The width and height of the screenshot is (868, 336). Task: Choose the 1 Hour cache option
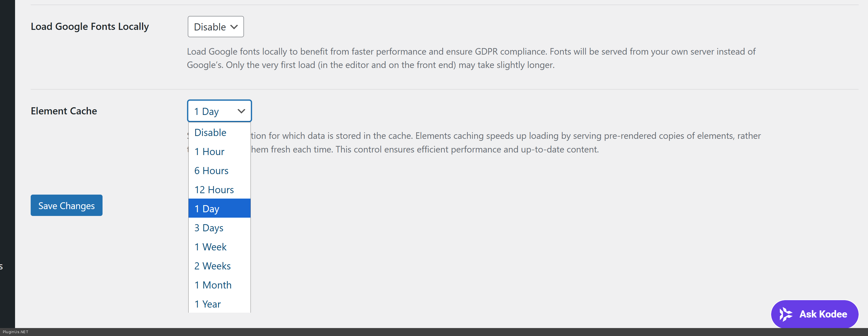[209, 152]
